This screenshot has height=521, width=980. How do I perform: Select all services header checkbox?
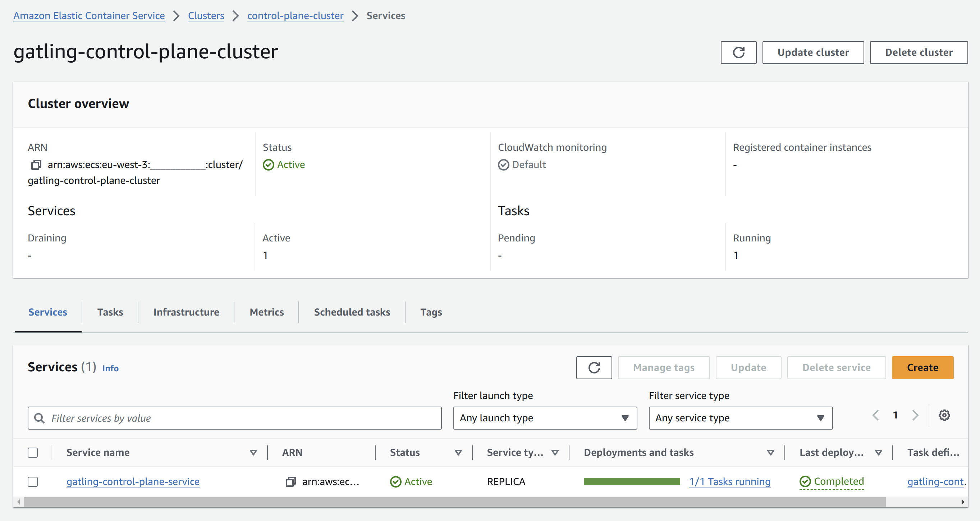click(x=33, y=452)
